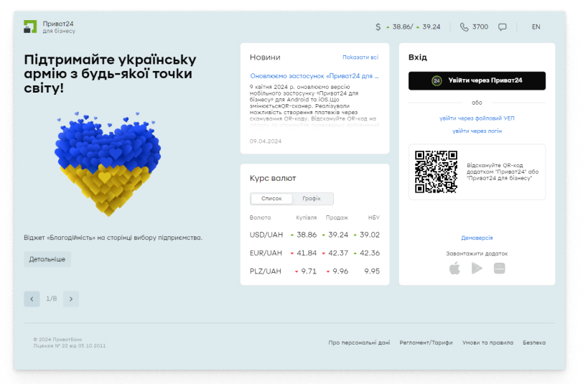The width and height of the screenshot is (588, 384).
Task: Open the Показати всі news link
Action: [x=360, y=57]
